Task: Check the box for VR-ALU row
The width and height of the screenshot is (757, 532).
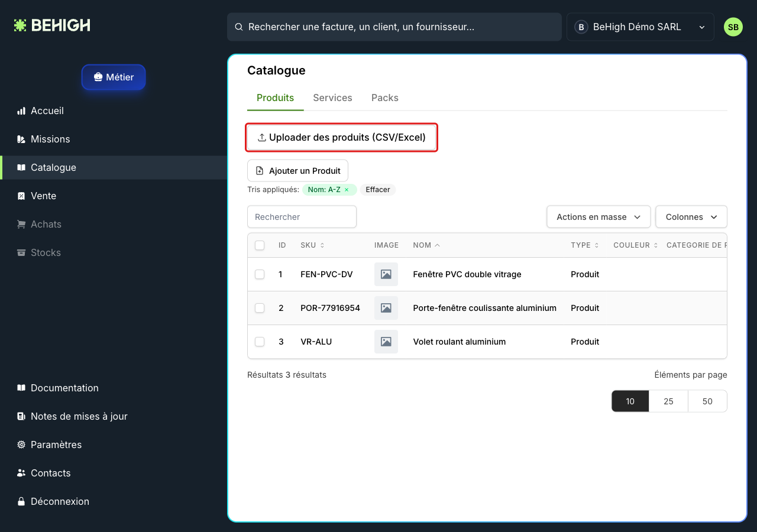Action: 260,342
